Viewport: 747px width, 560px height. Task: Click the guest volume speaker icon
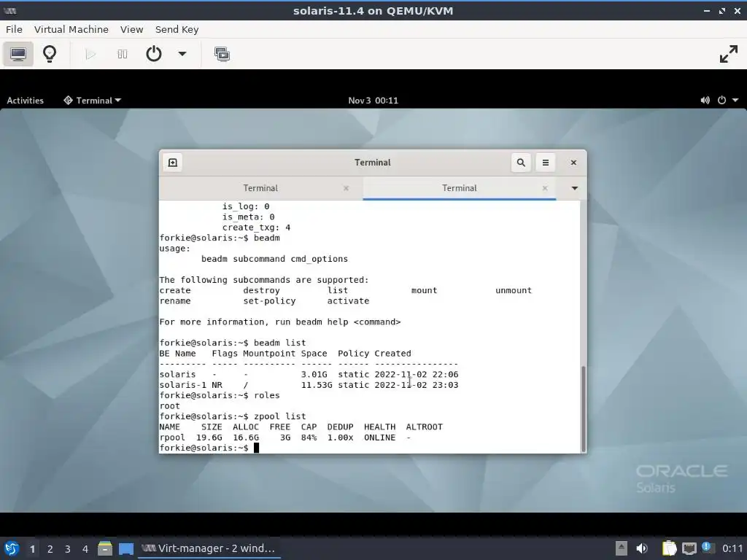pyautogui.click(x=705, y=101)
